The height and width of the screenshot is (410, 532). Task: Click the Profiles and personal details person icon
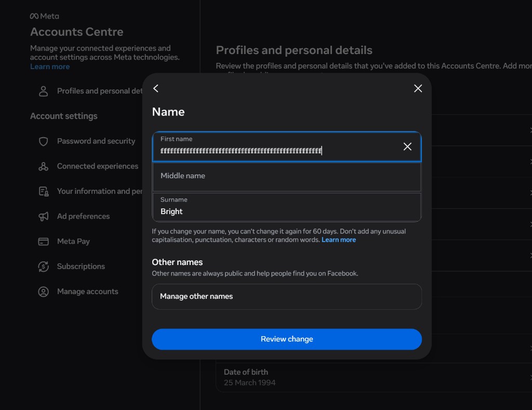[44, 91]
